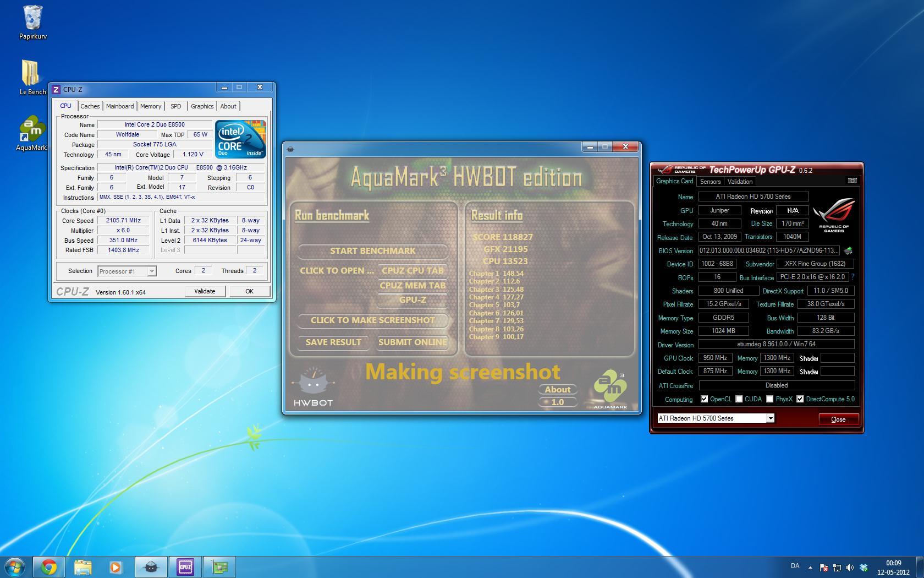
Task: Click the Specification field in CPU-Z
Action: pyautogui.click(x=181, y=167)
